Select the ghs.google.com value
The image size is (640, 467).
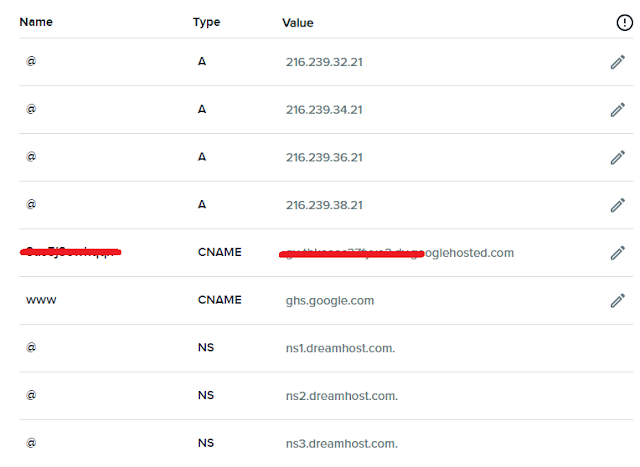(330, 301)
